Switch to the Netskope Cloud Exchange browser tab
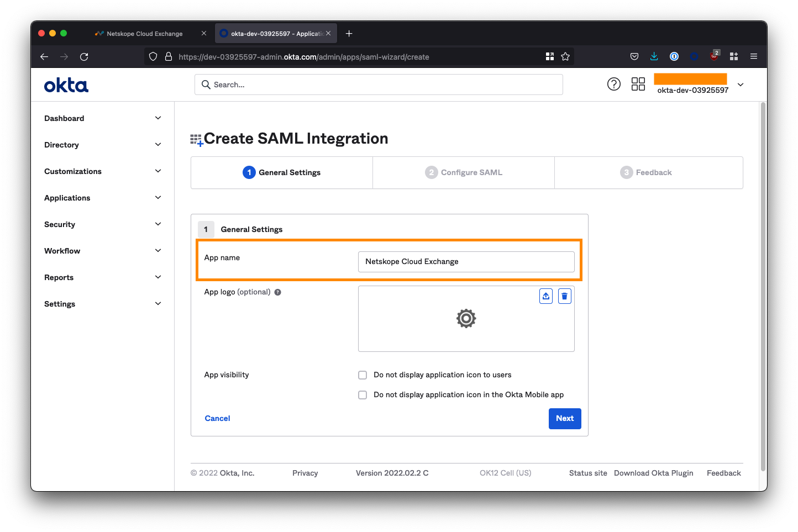798x532 pixels. (144, 34)
